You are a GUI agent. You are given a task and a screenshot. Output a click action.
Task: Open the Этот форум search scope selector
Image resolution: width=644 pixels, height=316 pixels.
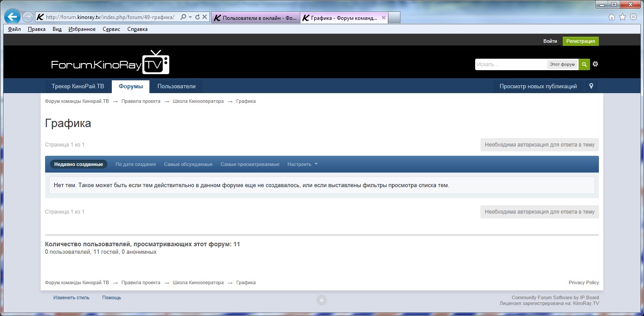pos(562,64)
